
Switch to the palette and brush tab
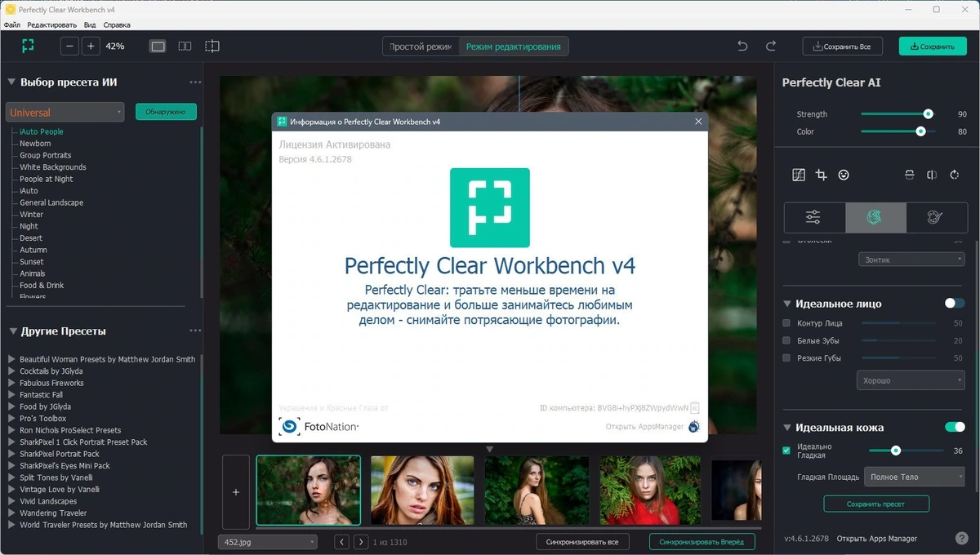pyautogui.click(x=936, y=217)
